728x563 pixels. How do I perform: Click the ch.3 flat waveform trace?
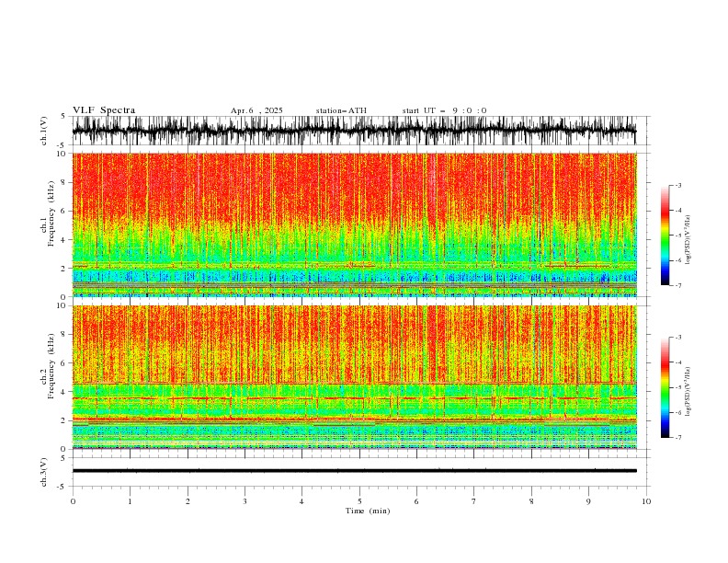pyautogui.click(x=354, y=471)
